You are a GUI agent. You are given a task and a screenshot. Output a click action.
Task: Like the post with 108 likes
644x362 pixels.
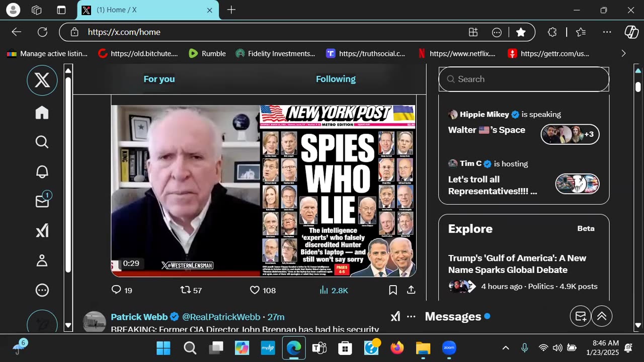pos(263,290)
